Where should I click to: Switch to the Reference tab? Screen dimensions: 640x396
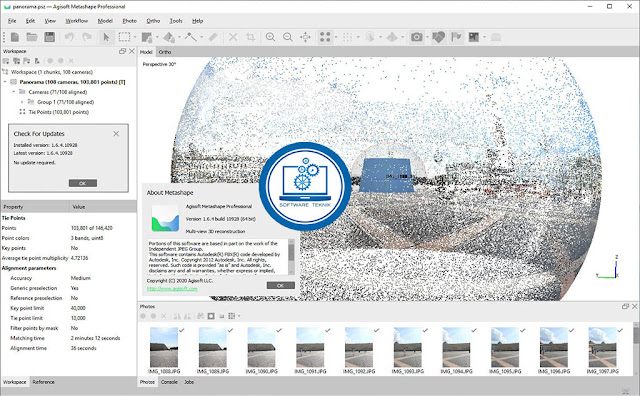(43, 382)
